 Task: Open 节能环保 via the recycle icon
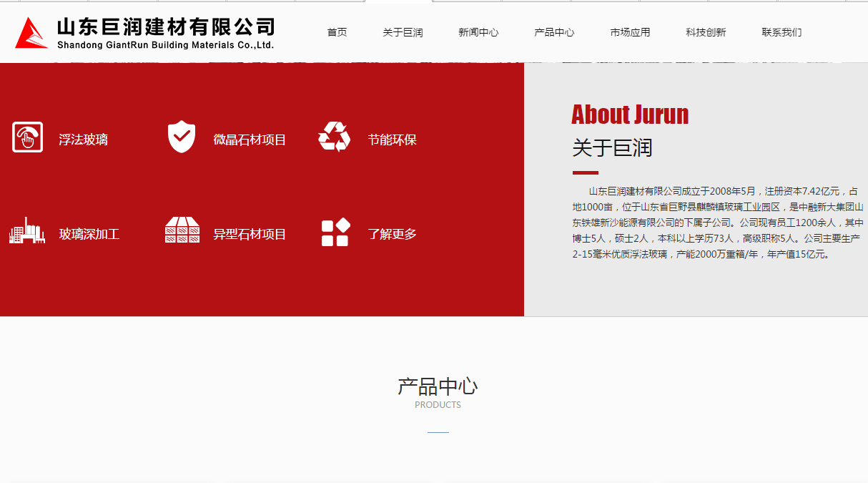[334, 137]
